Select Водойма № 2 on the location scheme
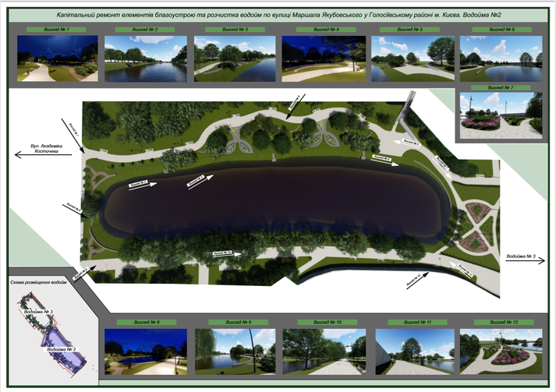This screenshot has width=556, height=392. click(61, 350)
